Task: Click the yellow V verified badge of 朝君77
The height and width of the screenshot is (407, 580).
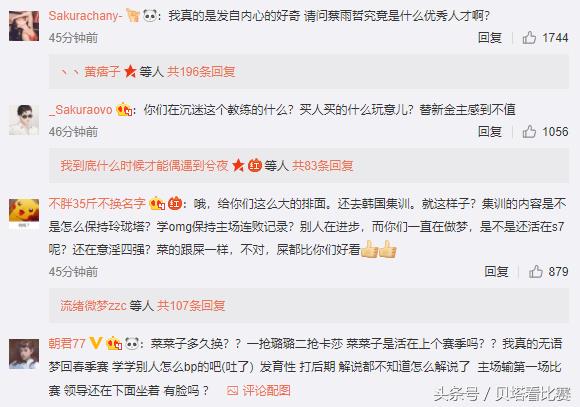Action: 96,343
